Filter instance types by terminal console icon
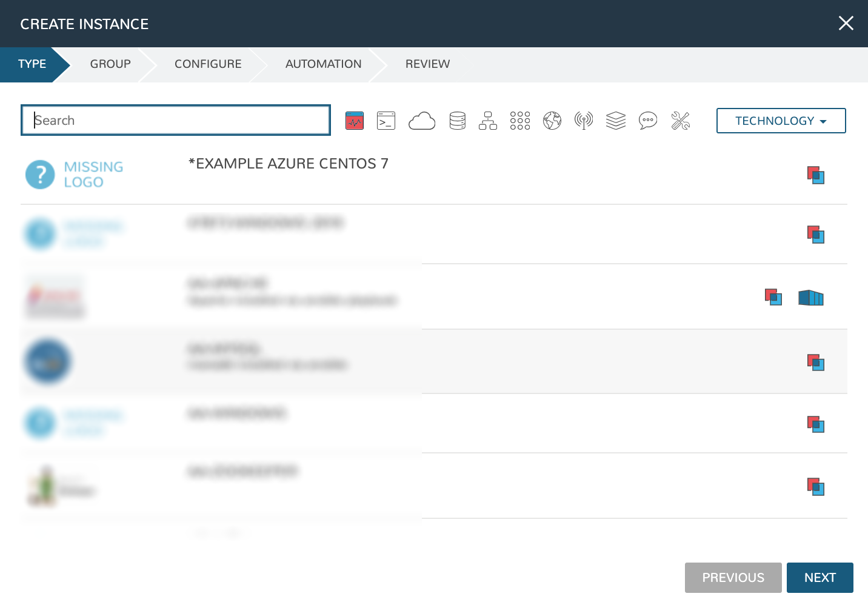Screen dimensions: 868x605 click(386, 121)
